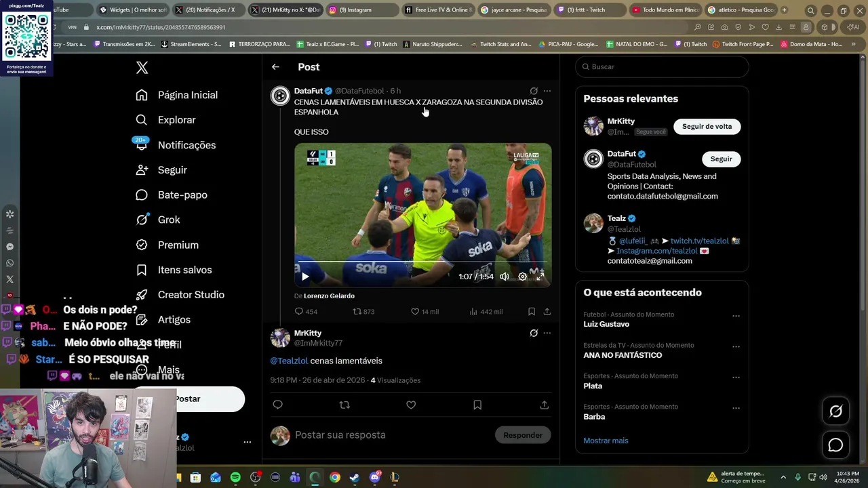The width and height of the screenshot is (868, 488).
Task: Open more options on DataFut post
Action: tap(547, 91)
